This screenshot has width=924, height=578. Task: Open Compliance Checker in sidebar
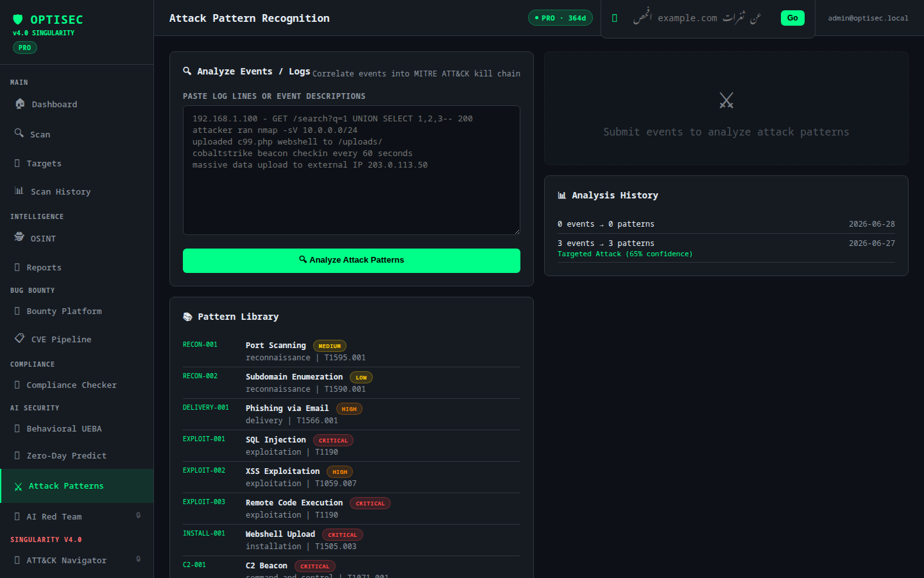[77, 385]
